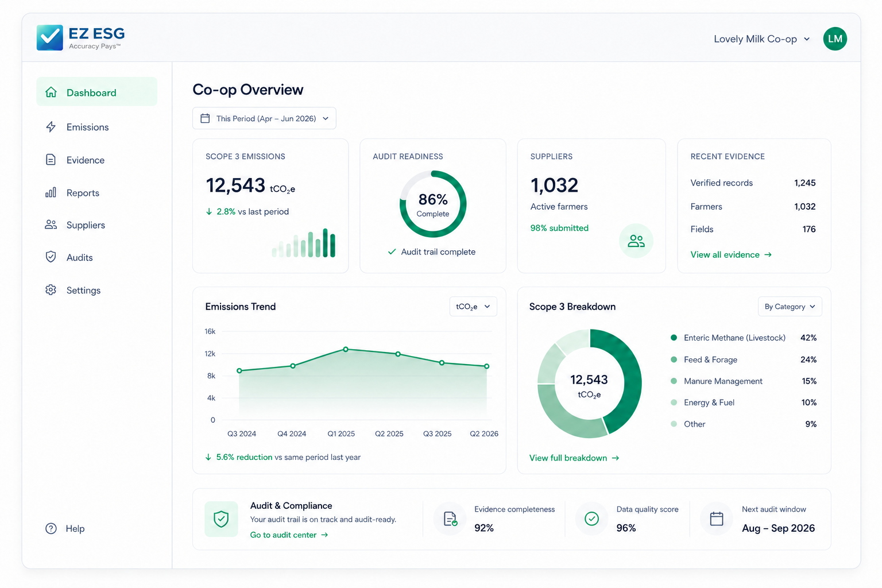Follow the View all evidence link

pyautogui.click(x=731, y=254)
